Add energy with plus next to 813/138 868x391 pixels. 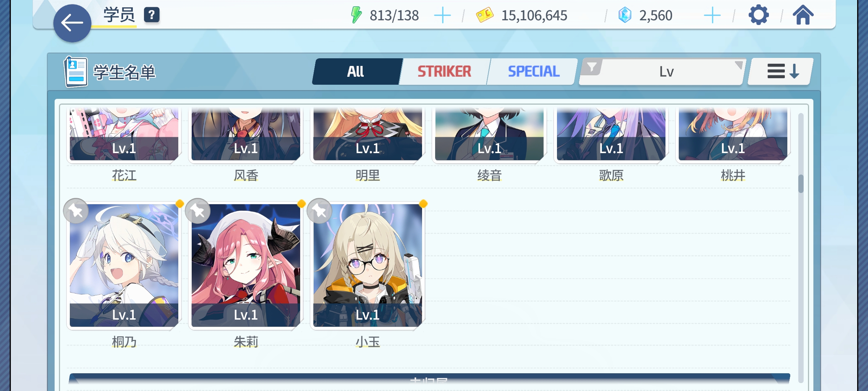pyautogui.click(x=442, y=16)
